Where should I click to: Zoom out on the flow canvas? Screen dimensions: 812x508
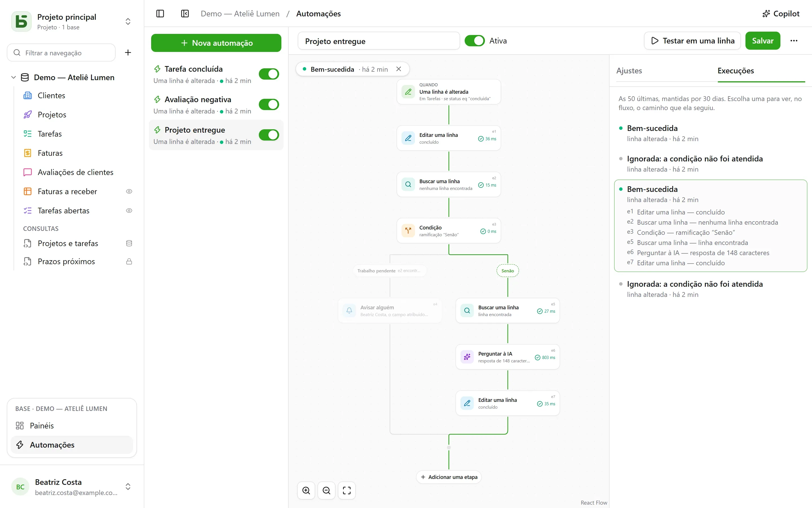coord(326,491)
